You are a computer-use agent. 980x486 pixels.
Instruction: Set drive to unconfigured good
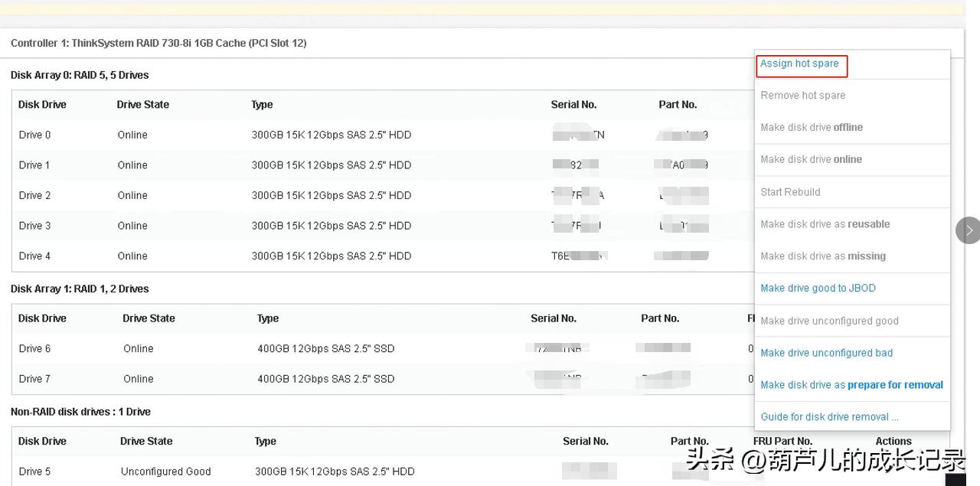pos(828,321)
